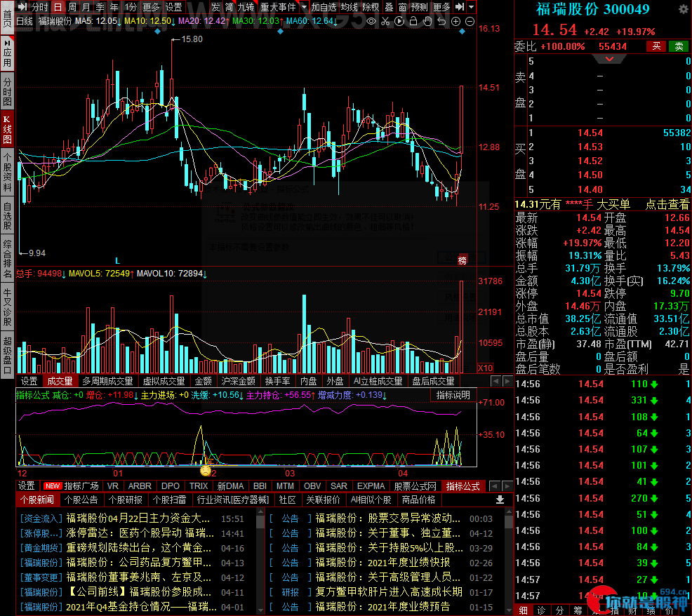692x616 pixels.
Task: Select the hand pan tool
Action: (x=427, y=21)
